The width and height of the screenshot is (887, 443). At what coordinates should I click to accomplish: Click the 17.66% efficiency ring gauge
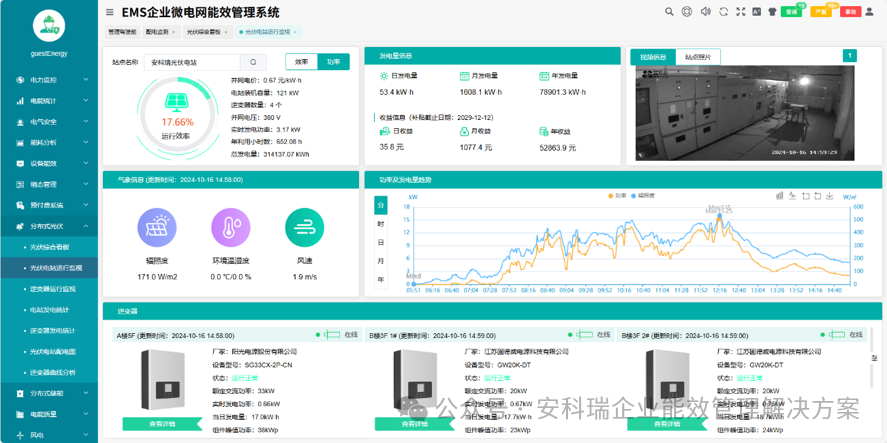pyautogui.click(x=177, y=117)
